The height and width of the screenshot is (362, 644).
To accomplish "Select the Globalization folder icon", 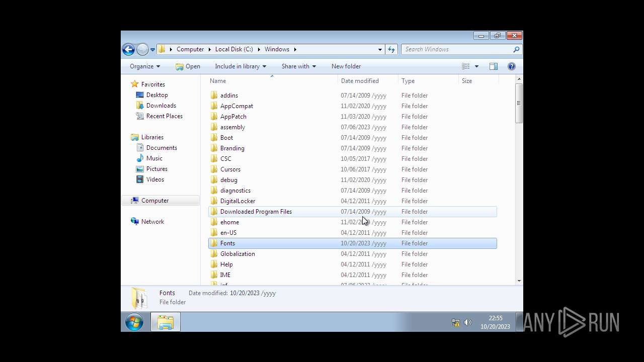I will tap(214, 254).
